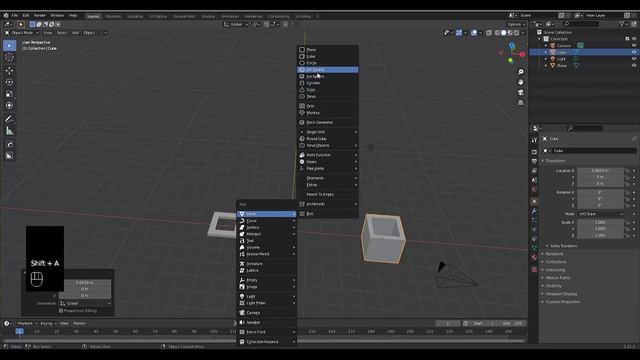This screenshot has height=360, width=640.
Task: Toggle visibility eye for Plane in outliner
Action: (x=634, y=65)
